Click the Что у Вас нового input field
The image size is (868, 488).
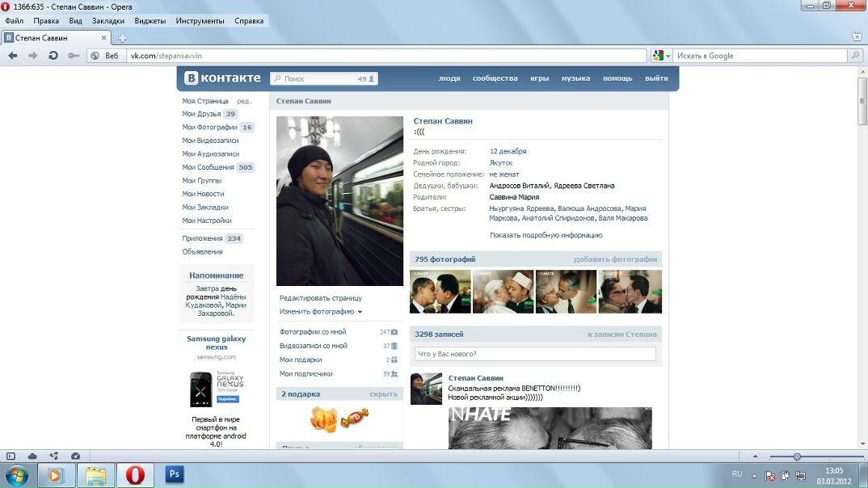pos(533,353)
